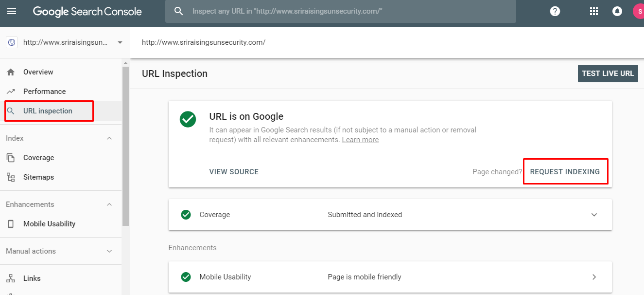Click the Sitemaps icon in sidebar
The image size is (644, 295).
[10, 177]
